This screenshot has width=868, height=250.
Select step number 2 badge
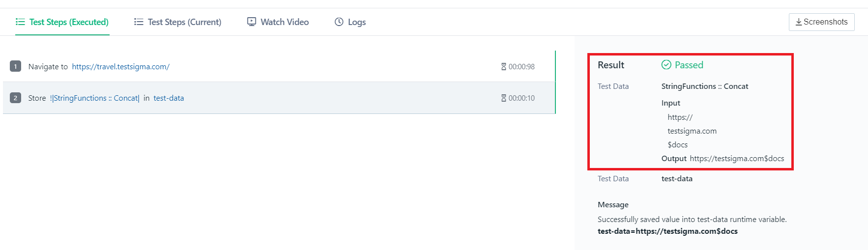[x=16, y=98]
